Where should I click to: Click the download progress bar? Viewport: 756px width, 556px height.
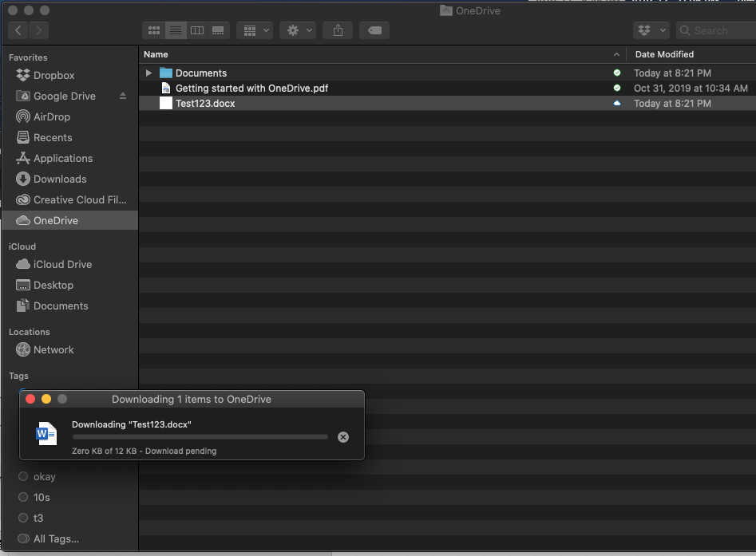pos(200,437)
